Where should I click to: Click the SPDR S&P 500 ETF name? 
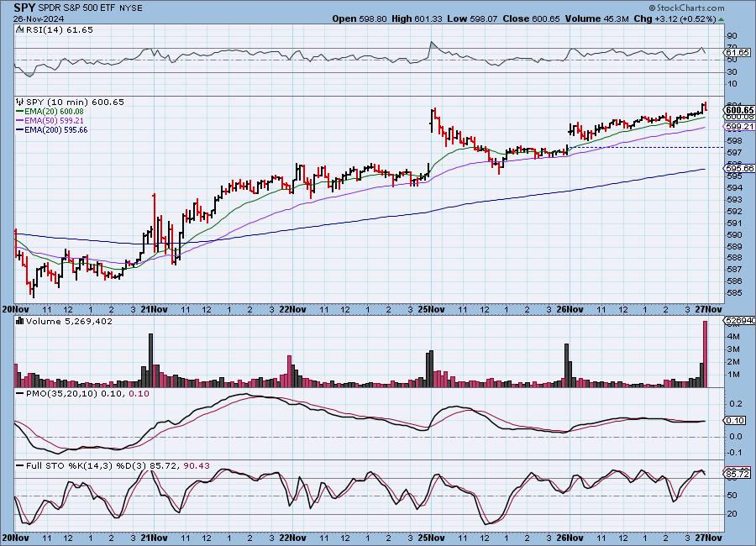76,8
